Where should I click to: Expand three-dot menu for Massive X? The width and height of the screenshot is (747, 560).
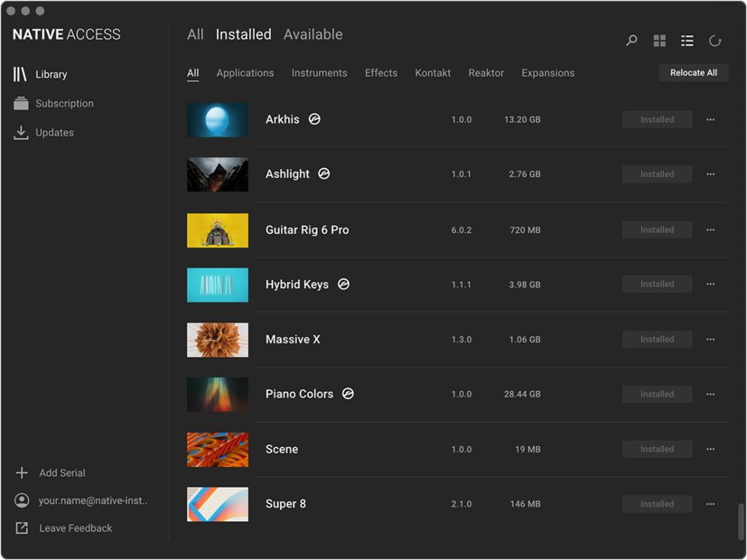pos(710,340)
